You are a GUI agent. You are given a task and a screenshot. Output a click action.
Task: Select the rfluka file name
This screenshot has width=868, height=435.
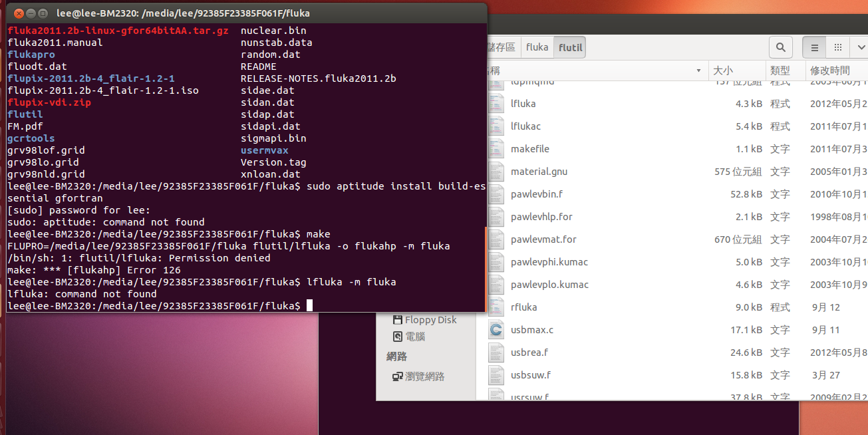point(523,307)
